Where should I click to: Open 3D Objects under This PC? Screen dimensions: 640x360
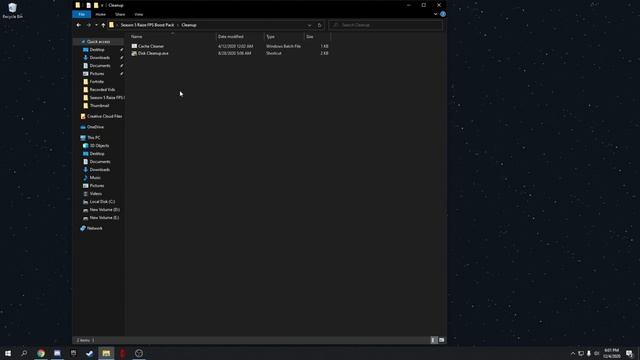point(99,146)
